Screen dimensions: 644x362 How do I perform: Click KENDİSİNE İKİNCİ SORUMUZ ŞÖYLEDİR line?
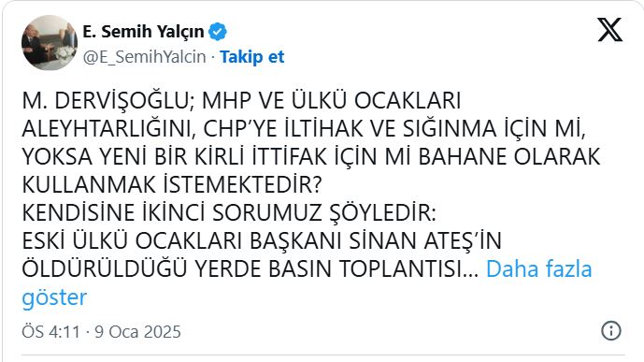tap(229, 212)
